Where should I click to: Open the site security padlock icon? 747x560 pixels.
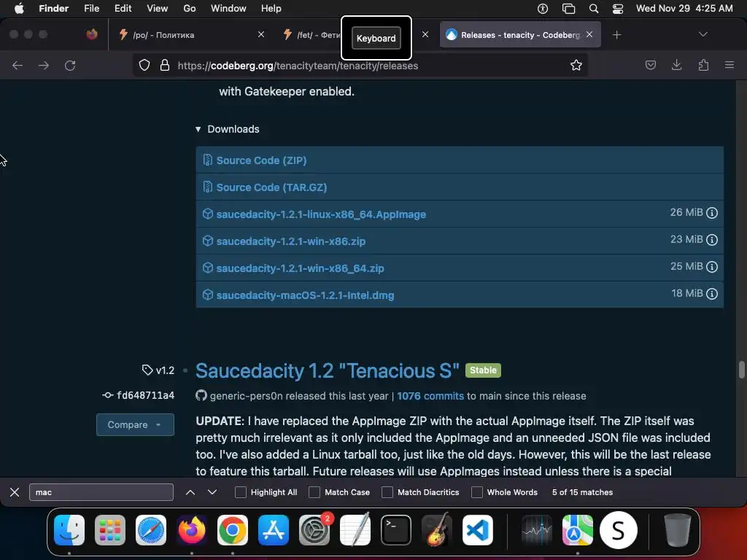165,65
